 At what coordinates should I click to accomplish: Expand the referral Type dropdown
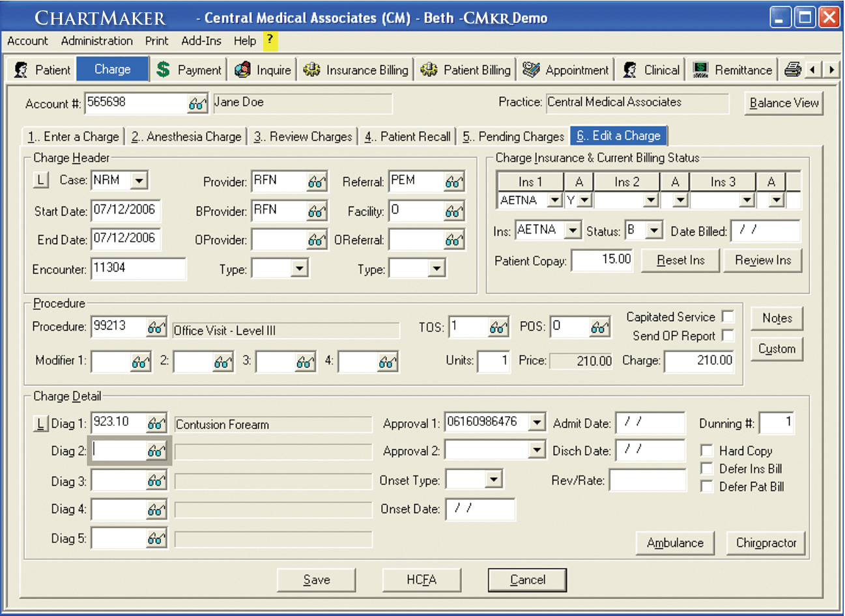437,268
